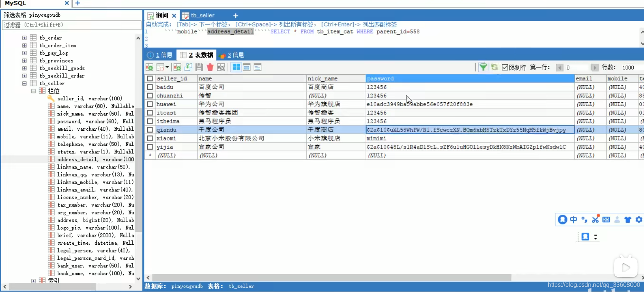Switch to form view mode icon

tap(247, 67)
